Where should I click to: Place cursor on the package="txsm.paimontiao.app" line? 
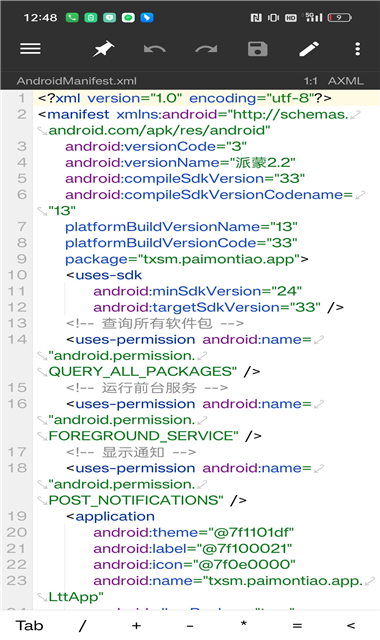click(187, 259)
